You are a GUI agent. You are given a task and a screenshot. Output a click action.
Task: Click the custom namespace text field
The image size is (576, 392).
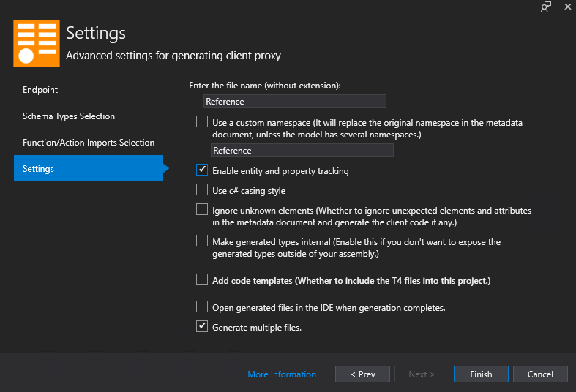[x=302, y=151]
